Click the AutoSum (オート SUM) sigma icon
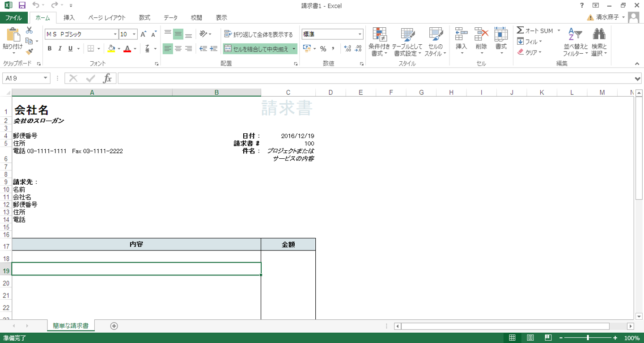The height and width of the screenshot is (343, 644). (520, 30)
